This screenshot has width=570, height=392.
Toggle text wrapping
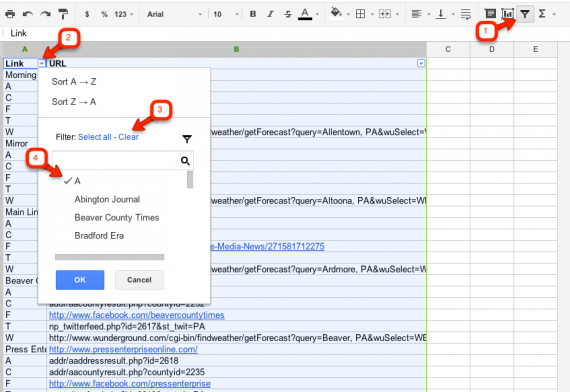point(466,14)
